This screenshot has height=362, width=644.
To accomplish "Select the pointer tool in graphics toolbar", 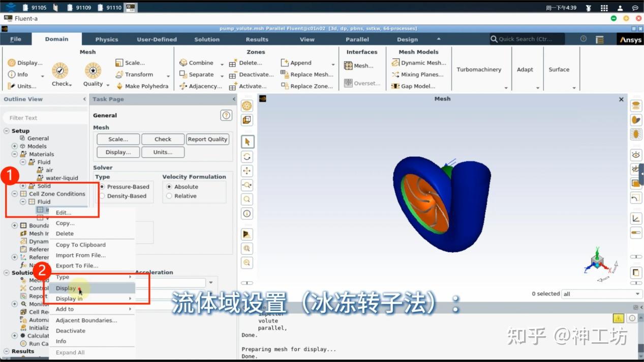I will click(247, 142).
